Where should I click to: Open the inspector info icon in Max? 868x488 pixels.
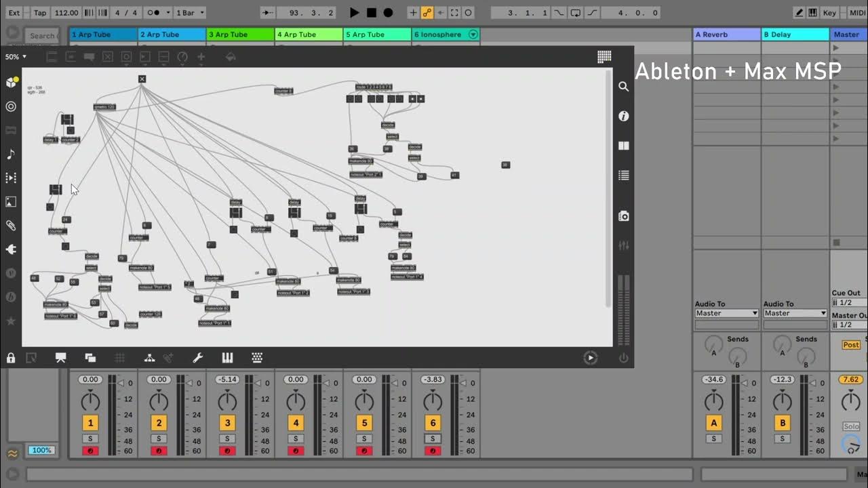(x=623, y=117)
